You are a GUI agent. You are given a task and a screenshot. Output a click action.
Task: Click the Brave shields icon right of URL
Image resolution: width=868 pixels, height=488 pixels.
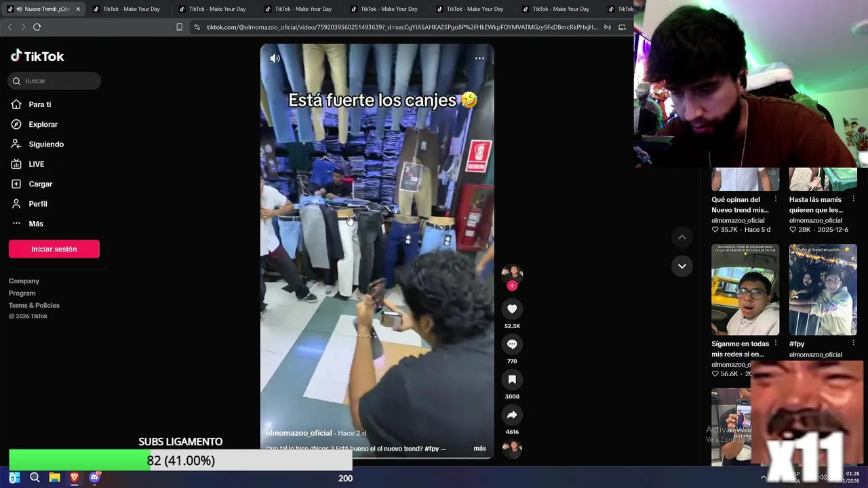(608, 27)
